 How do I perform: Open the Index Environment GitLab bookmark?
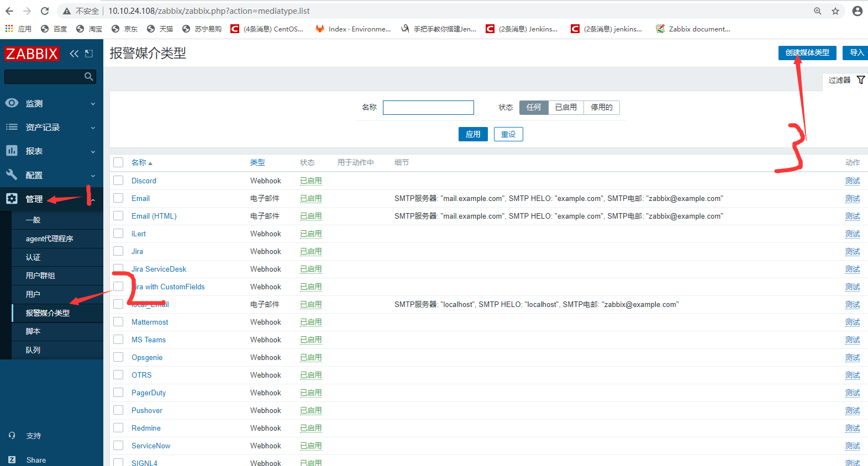pyautogui.click(x=353, y=29)
